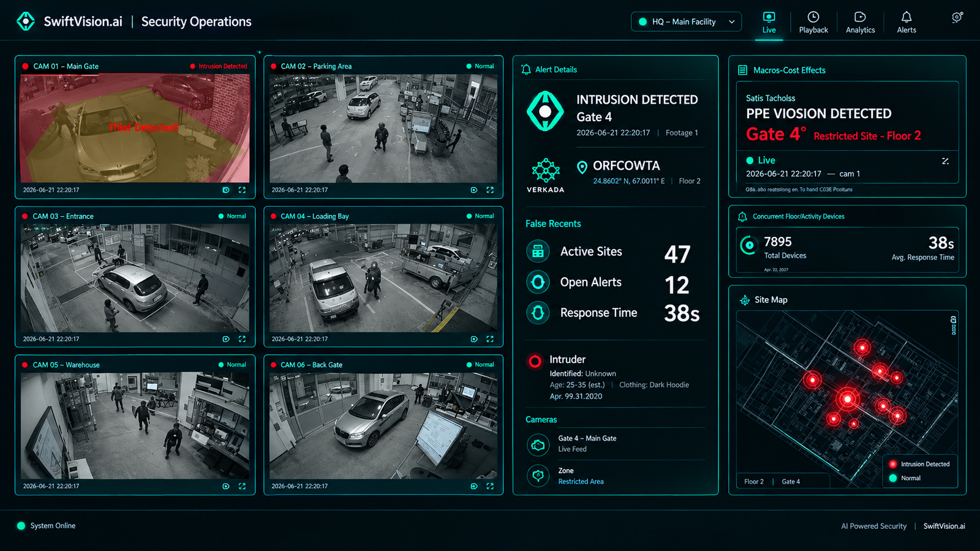Screen dimensions: 980x551
Task: Expand CAM 01 Main Gate to fullscreen
Action: pos(242,190)
